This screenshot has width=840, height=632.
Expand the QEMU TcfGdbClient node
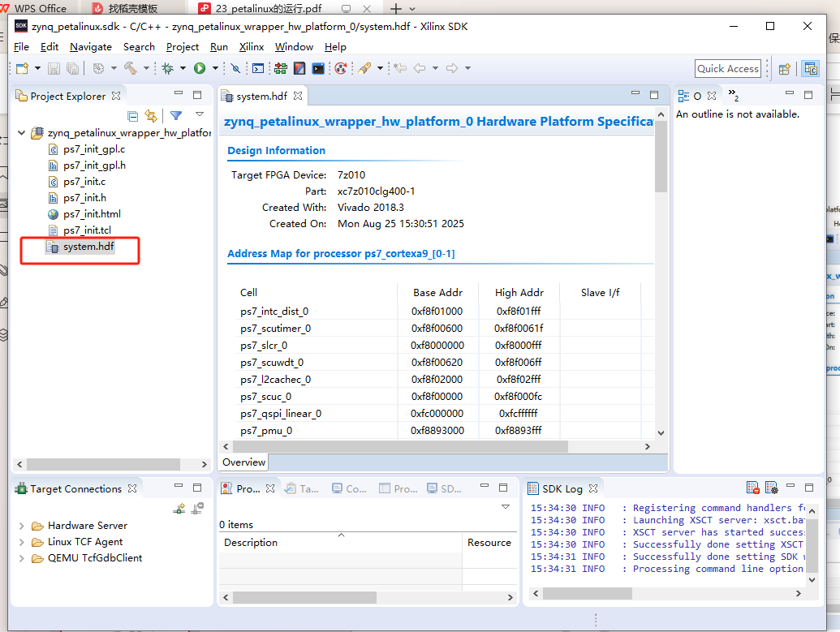pos(21,558)
